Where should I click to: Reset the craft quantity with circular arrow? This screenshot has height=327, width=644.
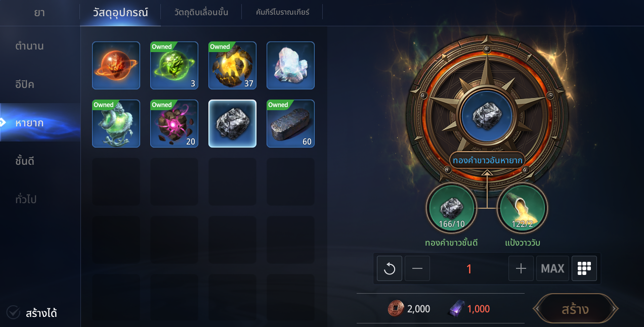[390, 268]
